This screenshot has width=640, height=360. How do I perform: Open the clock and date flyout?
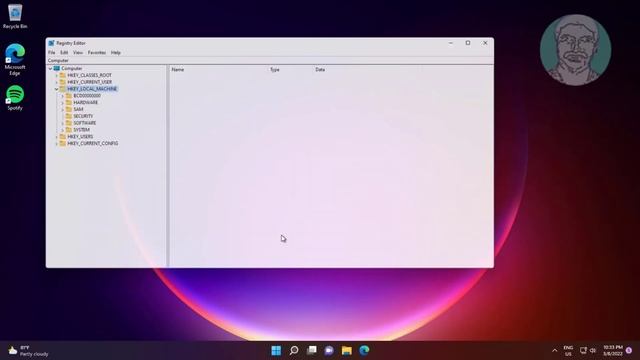pos(613,351)
